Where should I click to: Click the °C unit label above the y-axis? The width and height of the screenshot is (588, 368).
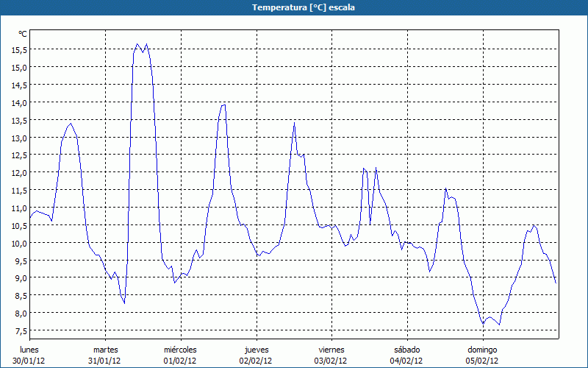(x=22, y=34)
